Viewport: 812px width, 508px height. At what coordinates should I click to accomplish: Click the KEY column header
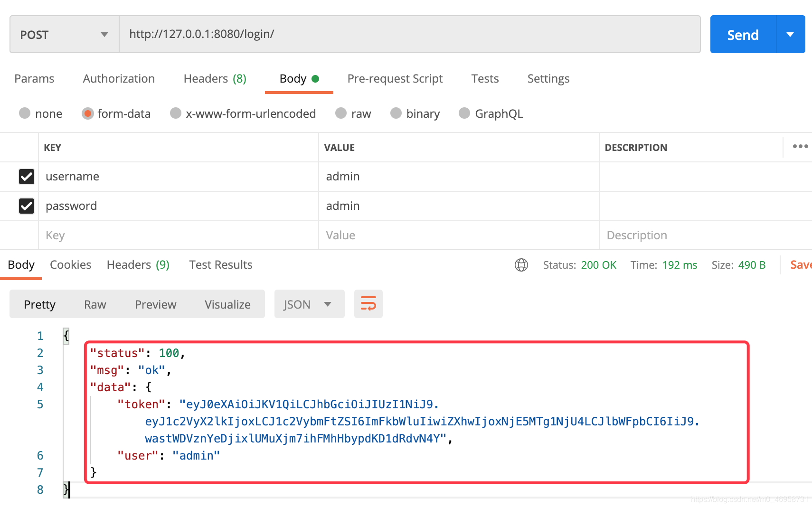(x=52, y=147)
